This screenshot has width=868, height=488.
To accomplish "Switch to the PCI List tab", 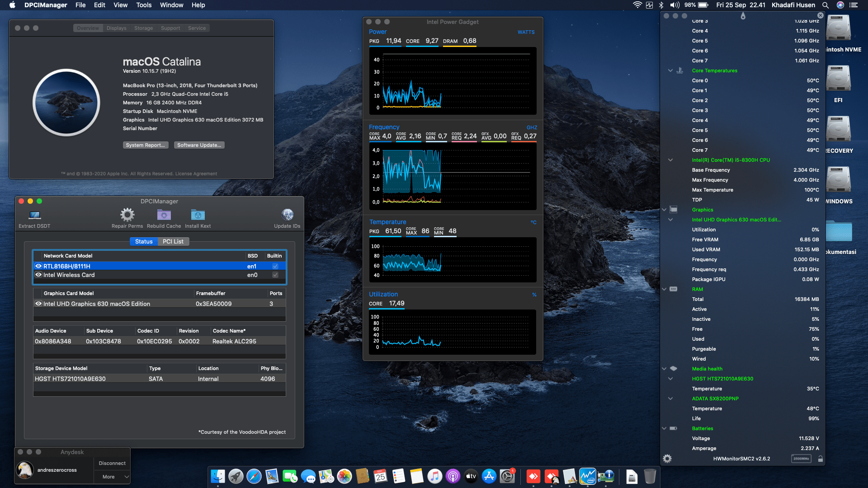I will [173, 241].
